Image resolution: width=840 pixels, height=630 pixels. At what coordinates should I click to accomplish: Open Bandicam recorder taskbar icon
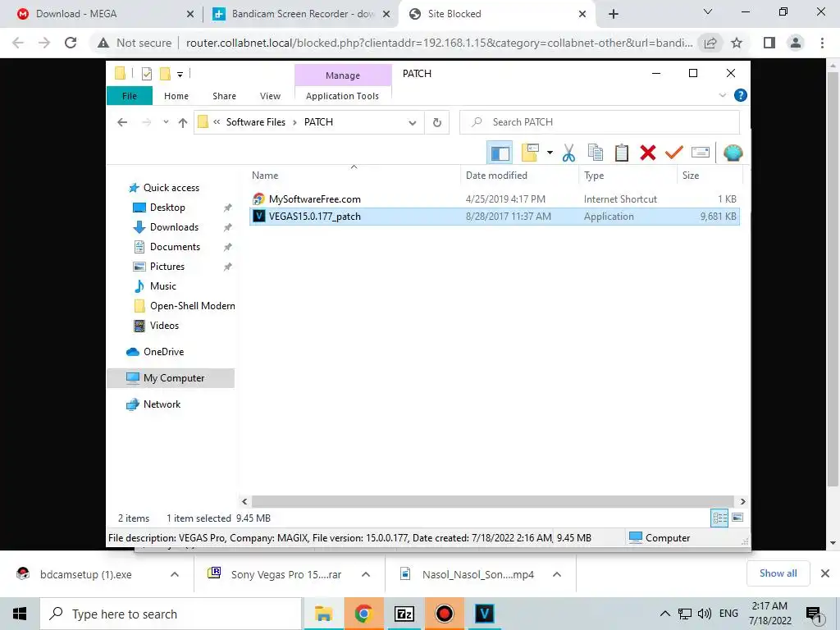[444, 614]
